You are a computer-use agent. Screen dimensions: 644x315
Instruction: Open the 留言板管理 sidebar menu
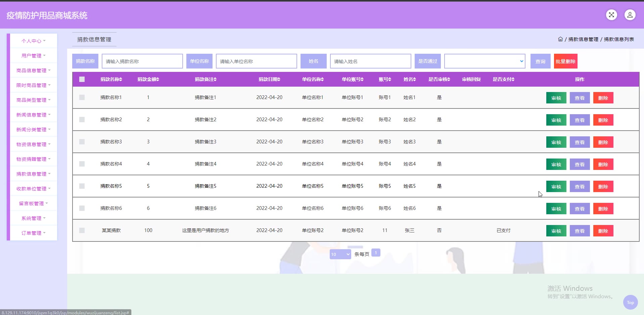pyautogui.click(x=33, y=204)
